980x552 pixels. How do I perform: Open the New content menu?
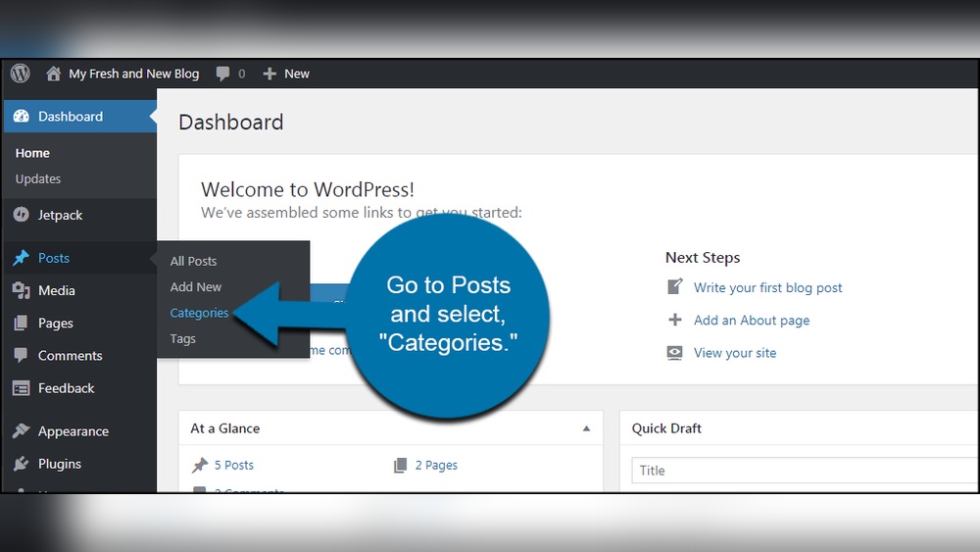coord(297,74)
